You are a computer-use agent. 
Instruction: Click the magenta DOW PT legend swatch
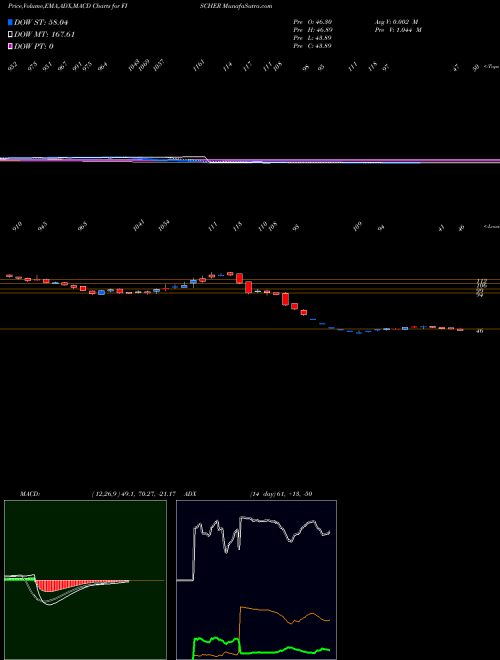10,46
